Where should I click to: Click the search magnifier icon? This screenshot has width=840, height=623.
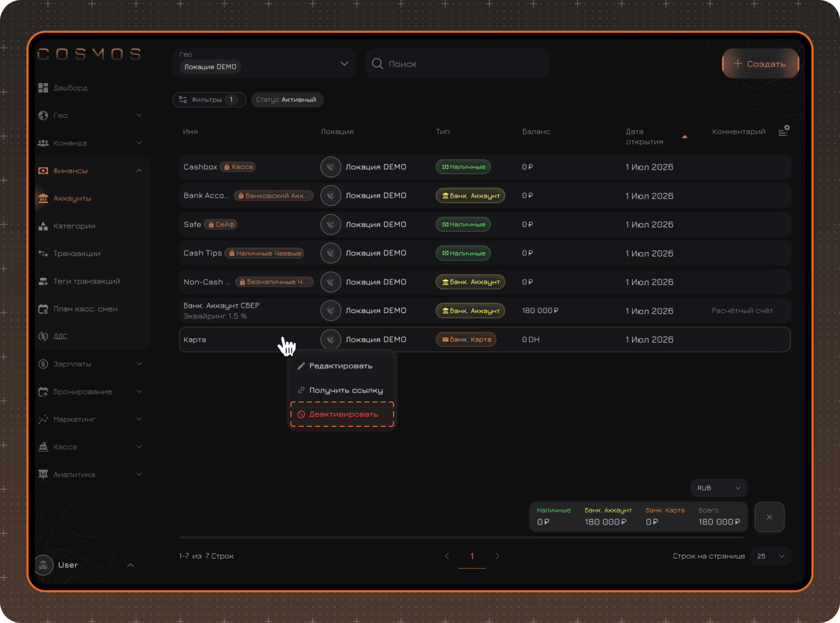pos(378,64)
